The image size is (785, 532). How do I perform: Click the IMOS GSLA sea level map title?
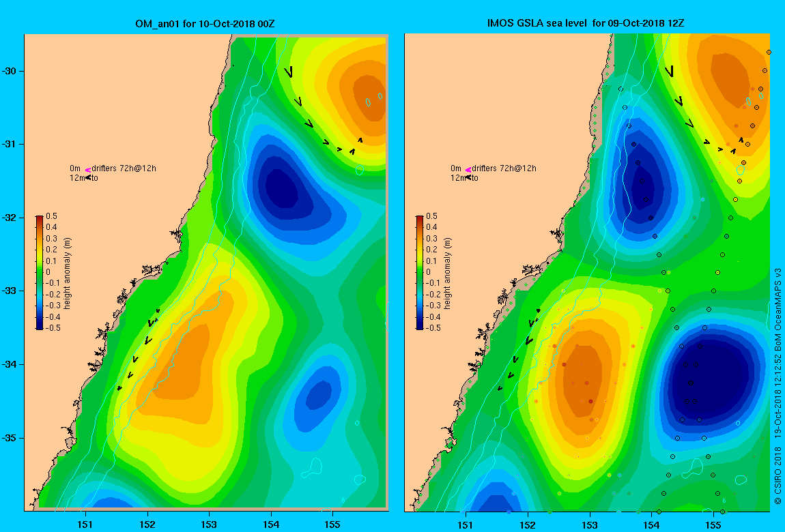[586, 23]
